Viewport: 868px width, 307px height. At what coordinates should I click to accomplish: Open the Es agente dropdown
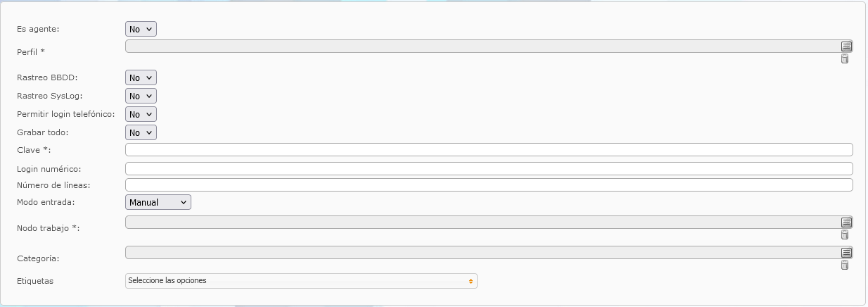[x=141, y=29]
